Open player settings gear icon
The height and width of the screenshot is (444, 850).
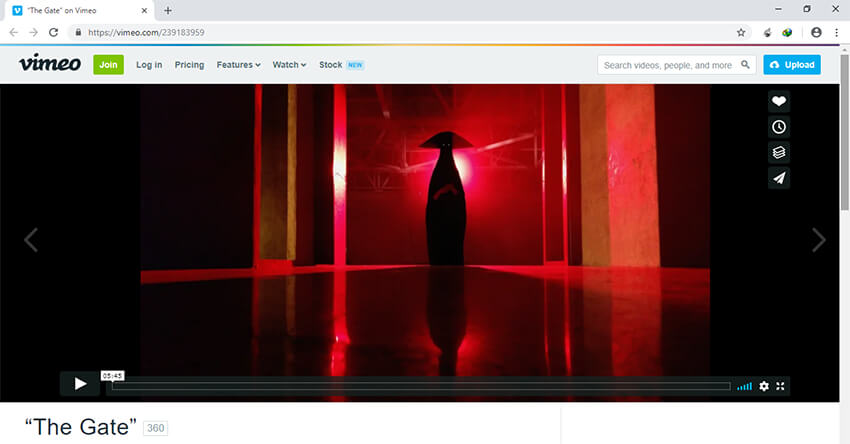pyautogui.click(x=764, y=386)
